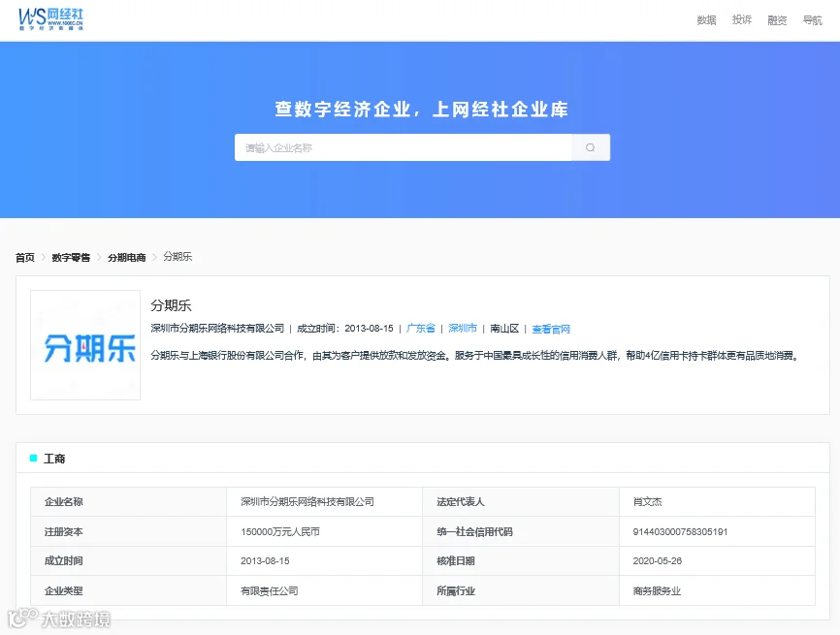Viewport: 840px width, 635px height.
Task: Click the 成立时间 table label
Action: click(x=64, y=560)
